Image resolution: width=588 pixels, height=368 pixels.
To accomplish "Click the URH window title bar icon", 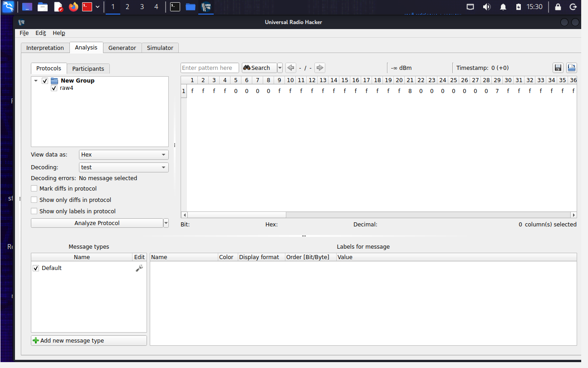I will coord(22,22).
